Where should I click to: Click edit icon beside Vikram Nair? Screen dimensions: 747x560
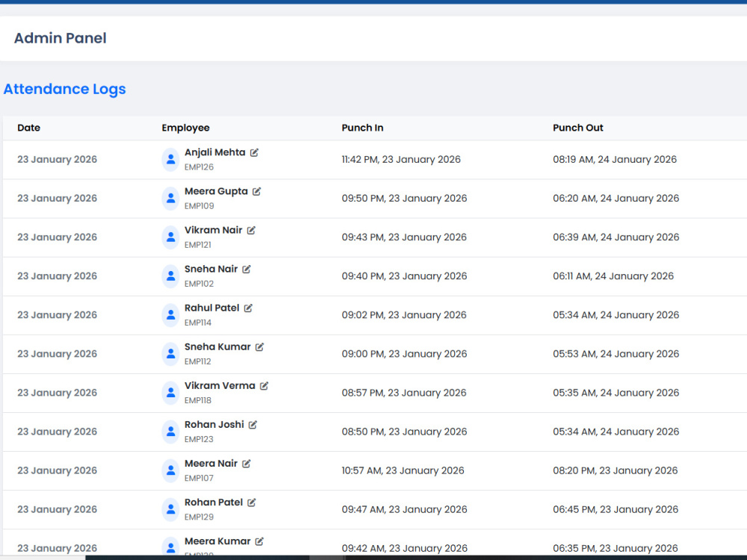(x=252, y=231)
